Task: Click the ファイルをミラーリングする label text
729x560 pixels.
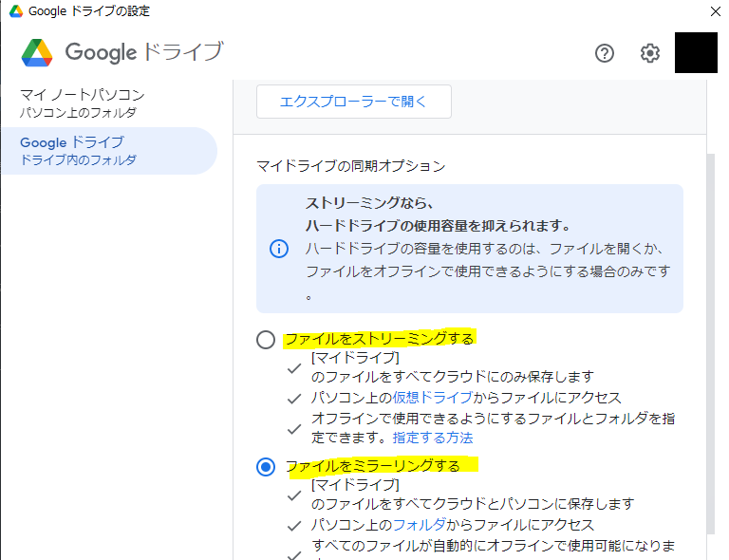Action: pos(373,466)
